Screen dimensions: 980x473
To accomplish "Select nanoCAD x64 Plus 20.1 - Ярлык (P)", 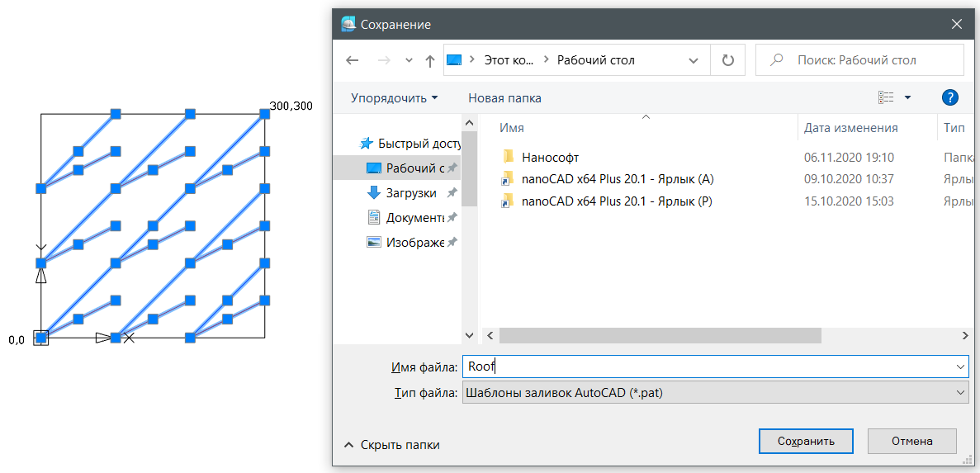I will point(617,201).
